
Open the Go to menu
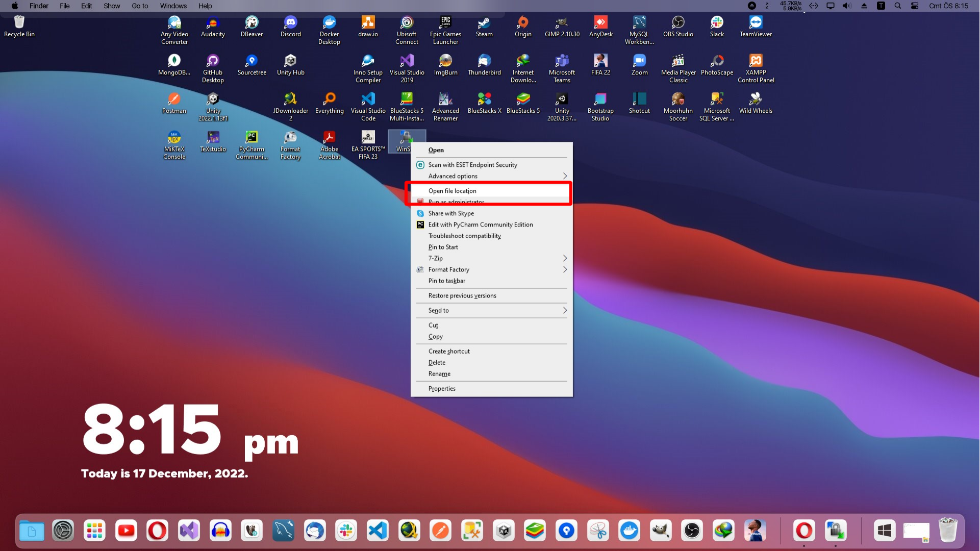click(x=140, y=6)
